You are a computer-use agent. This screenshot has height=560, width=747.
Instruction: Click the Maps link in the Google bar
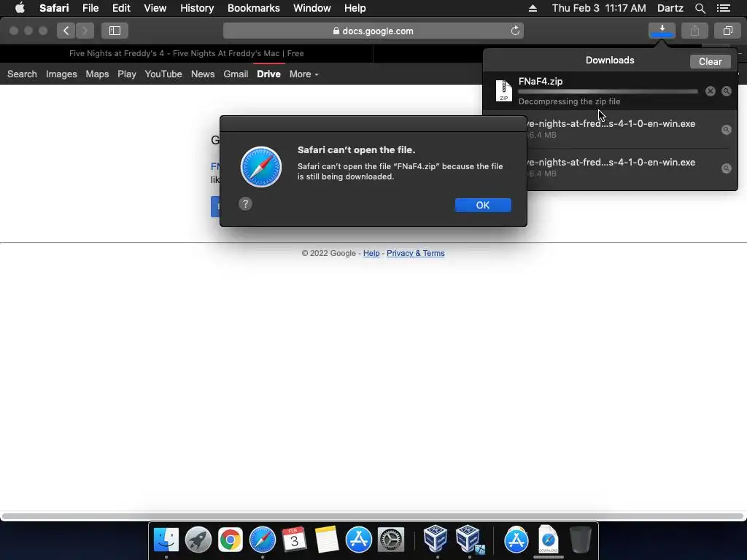tap(97, 74)
